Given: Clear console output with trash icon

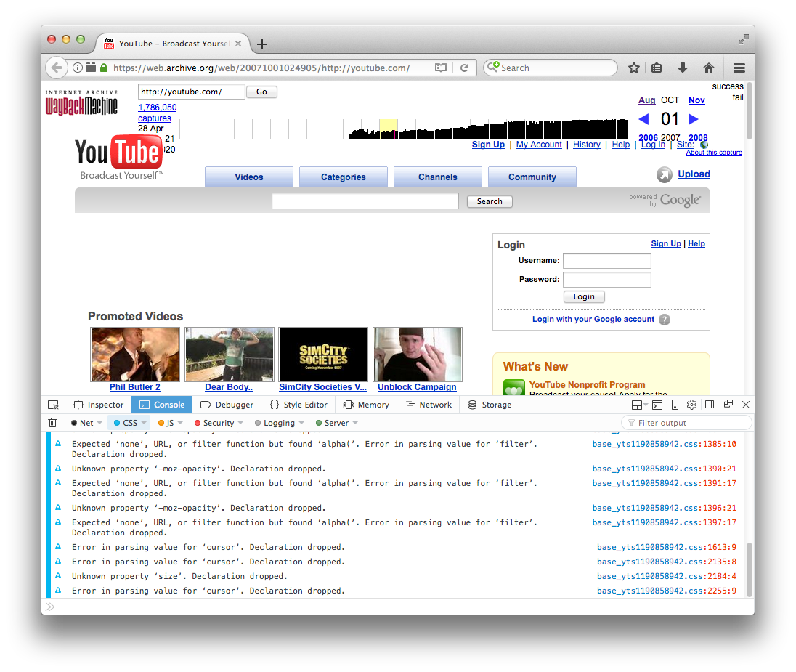Looking at the screenshot, I should point(52,423).
